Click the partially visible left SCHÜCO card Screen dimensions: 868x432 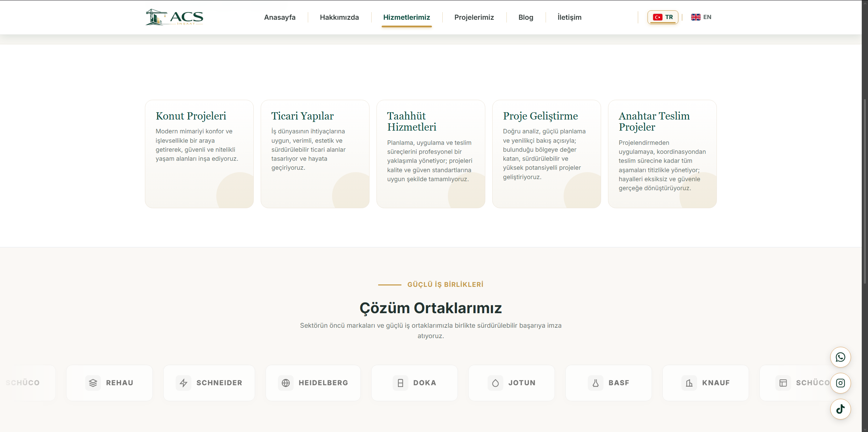click(28, 383)
